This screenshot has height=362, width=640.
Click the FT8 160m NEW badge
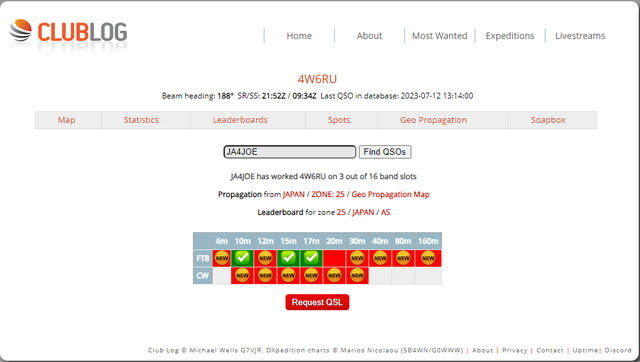click(x=428, y=258)
